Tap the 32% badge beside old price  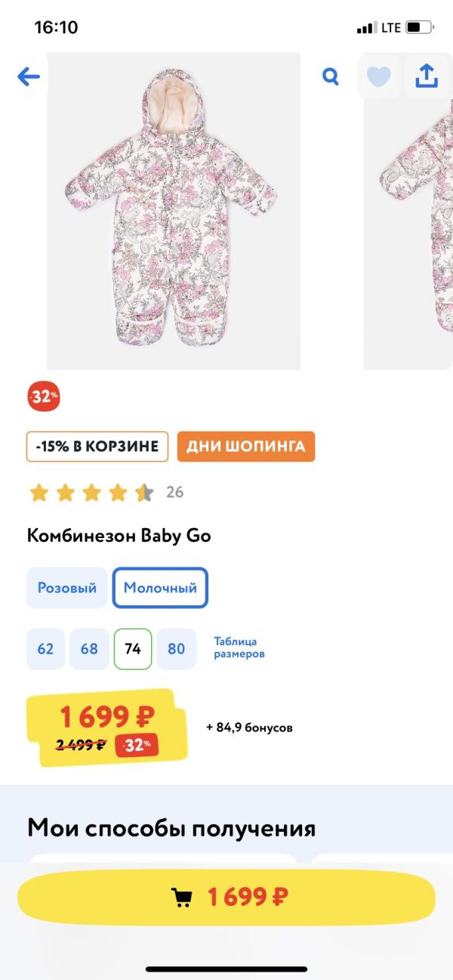tap(137, 745)
